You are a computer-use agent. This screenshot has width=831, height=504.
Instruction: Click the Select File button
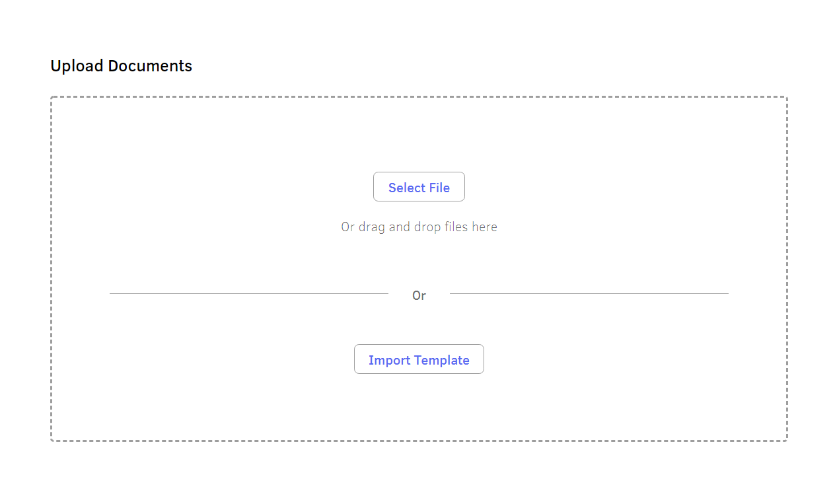(419, 187)
